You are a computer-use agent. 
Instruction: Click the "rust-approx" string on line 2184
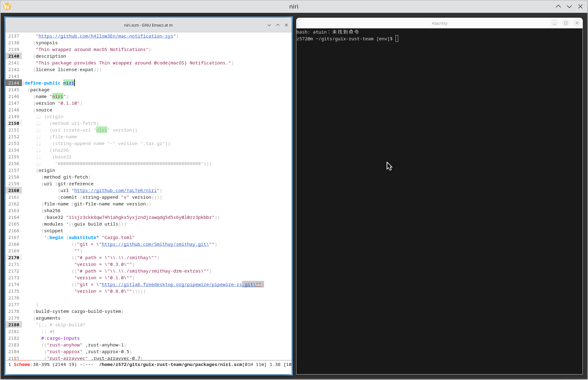[x=64, y=352]
